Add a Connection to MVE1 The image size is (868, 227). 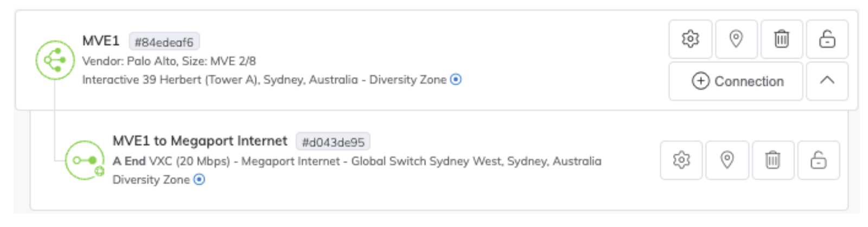pos(736,81)
